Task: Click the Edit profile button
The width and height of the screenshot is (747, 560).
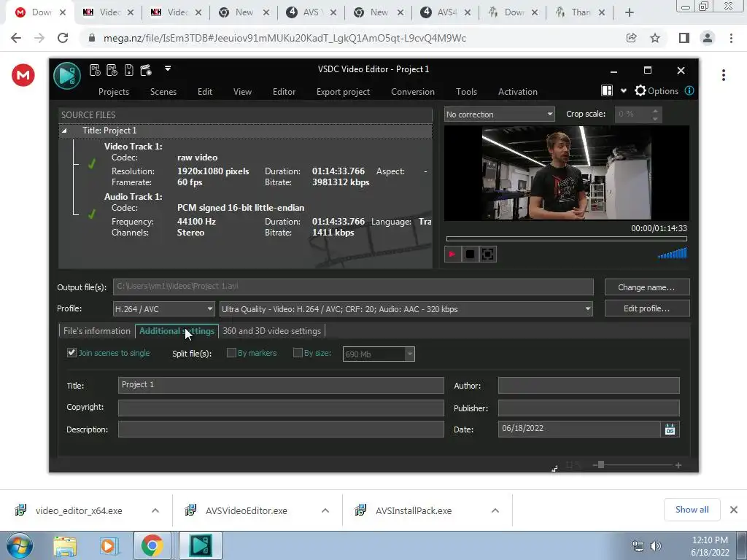Action: pyautogui.click(x=647, y=308)
